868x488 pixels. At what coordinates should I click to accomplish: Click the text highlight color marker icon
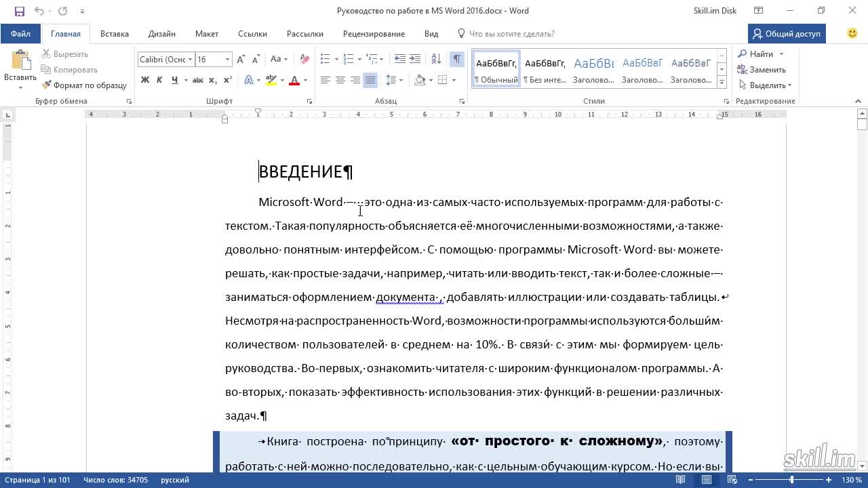pyautogui.click(x=271, y=80)
